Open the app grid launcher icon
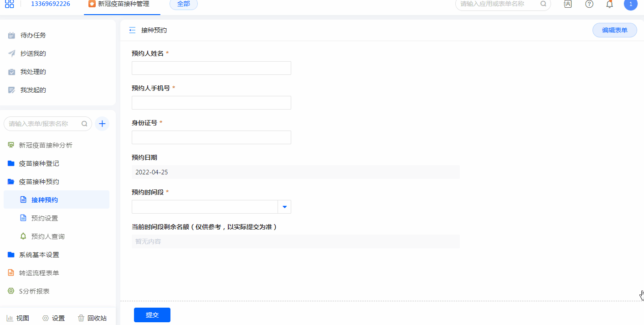 (10, 4)
